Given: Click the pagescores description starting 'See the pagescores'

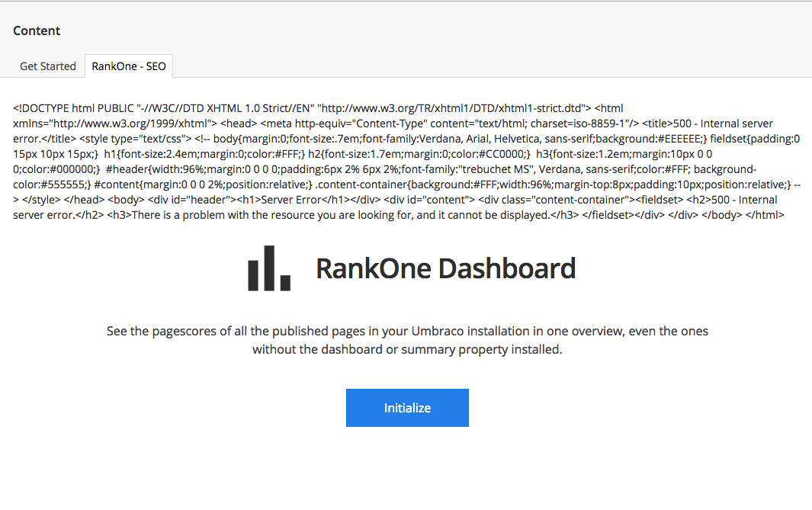Looking at the screenshot, I should pos(407,340).
